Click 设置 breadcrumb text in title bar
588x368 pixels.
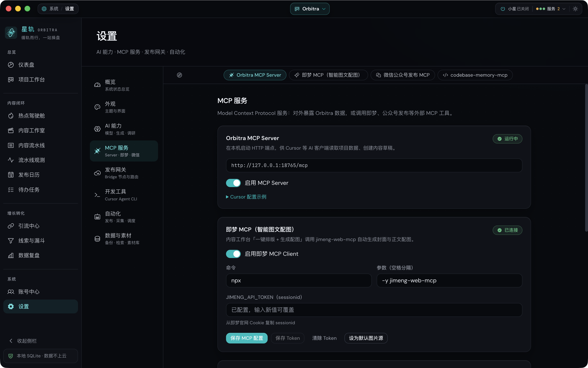(69, 9)
